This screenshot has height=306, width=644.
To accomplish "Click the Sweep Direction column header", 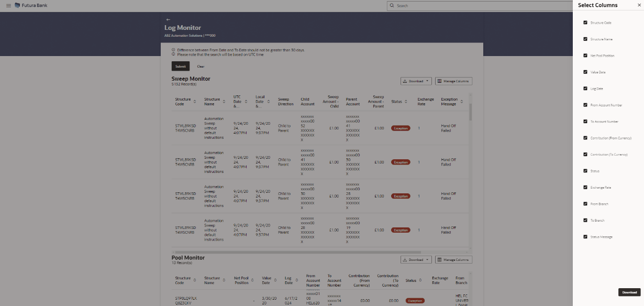I will [x=285, y=102].
